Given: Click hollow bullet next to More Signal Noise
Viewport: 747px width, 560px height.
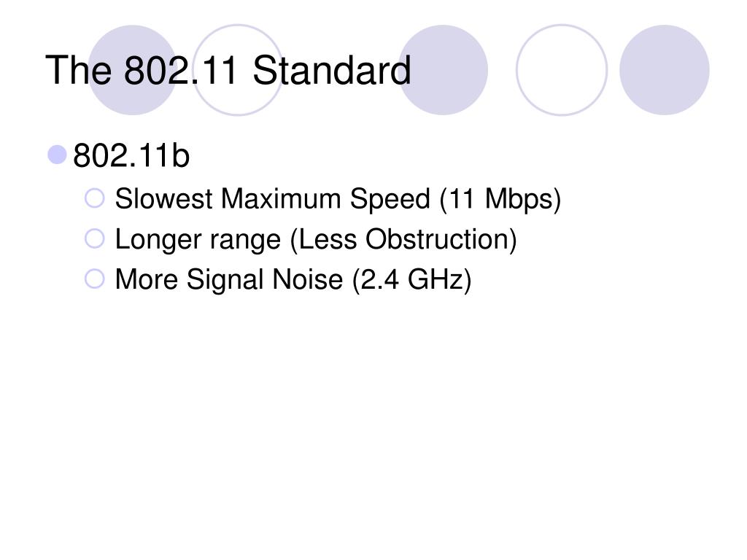Looking at the screenshot, I should [94, 279].
